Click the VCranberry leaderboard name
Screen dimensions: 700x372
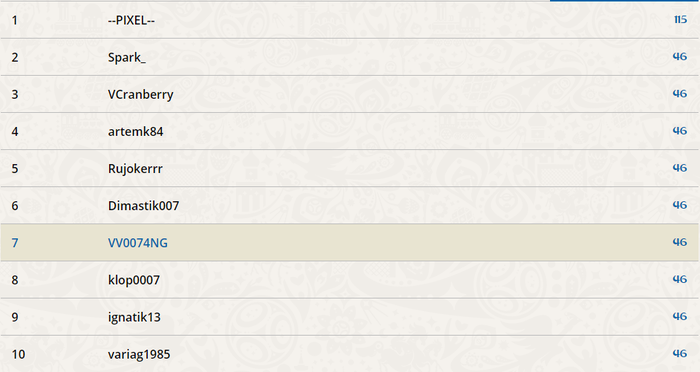[x=141, y=95]
